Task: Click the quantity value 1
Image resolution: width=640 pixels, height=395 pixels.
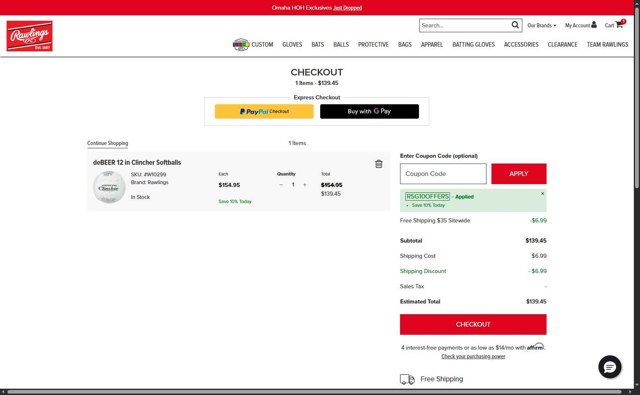Action: tap(293, 185)
